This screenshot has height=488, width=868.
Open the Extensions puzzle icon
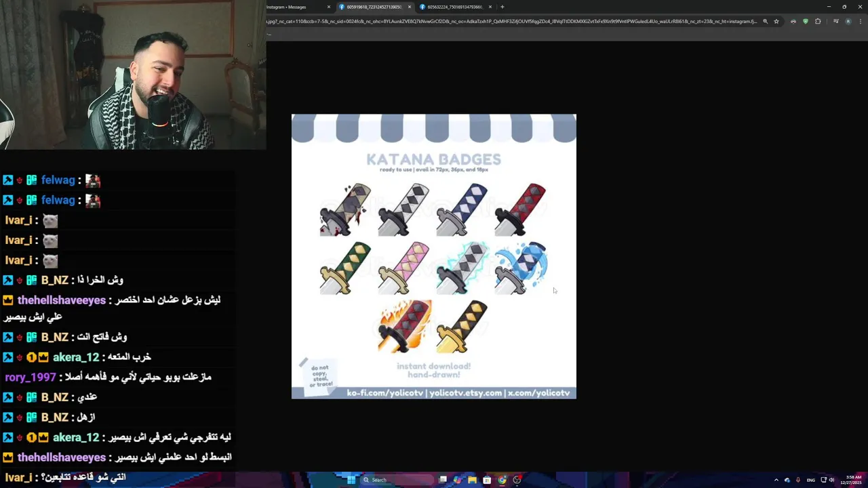[x=818, y=21]
